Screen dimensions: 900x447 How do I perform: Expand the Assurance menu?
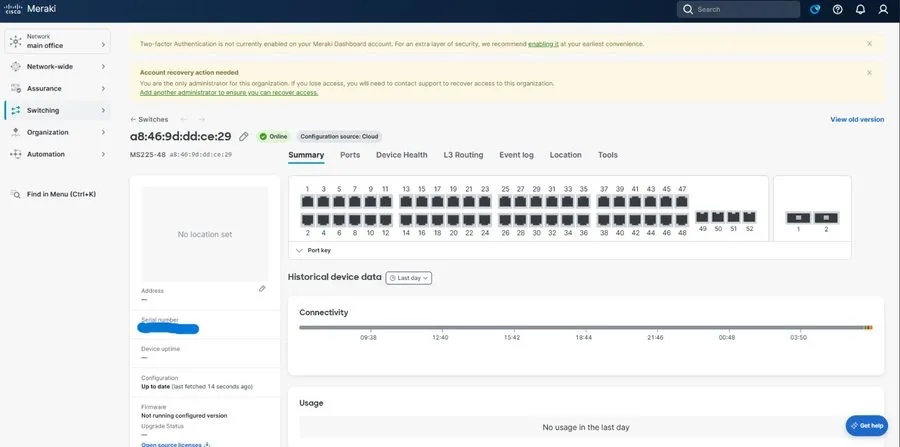pyautogui.click(x=57, y=88)
